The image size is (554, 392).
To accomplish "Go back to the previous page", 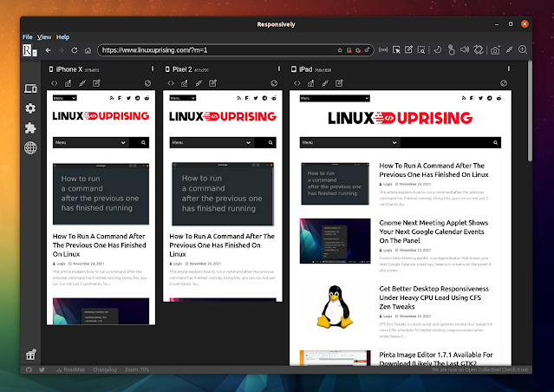I will 48,50.
